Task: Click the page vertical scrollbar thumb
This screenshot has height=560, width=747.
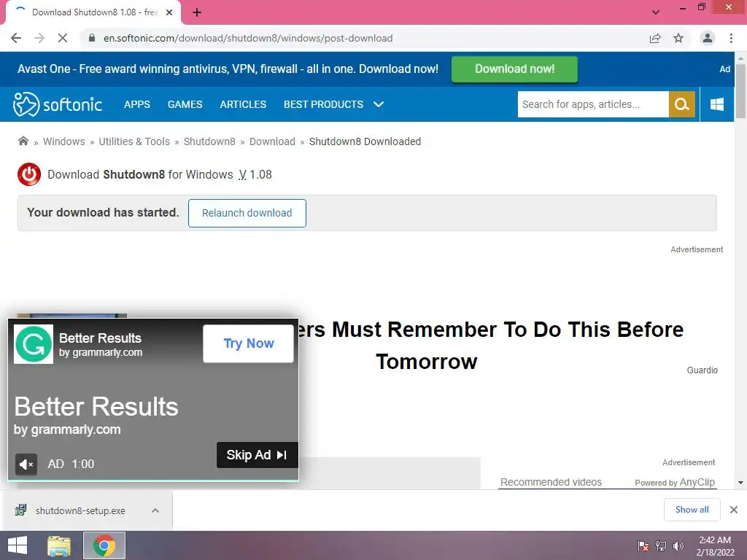Action: 740,90
